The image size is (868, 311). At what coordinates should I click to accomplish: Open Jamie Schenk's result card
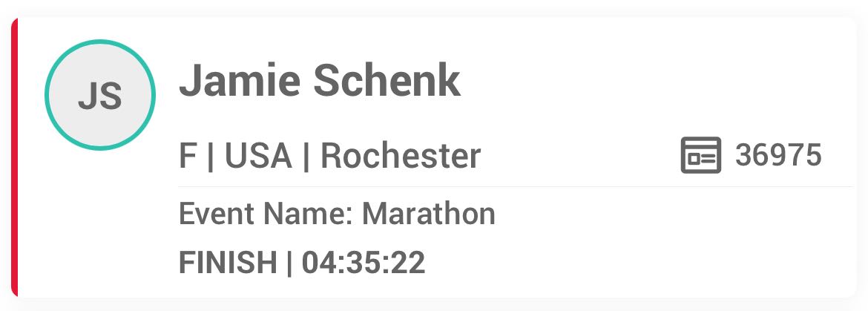pyautogui.click(x=433, y=157)
